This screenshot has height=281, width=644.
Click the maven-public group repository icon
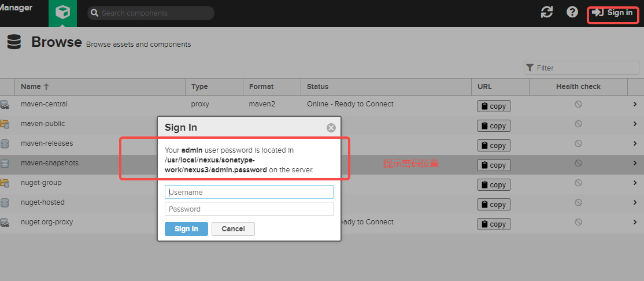pos(5,124)
